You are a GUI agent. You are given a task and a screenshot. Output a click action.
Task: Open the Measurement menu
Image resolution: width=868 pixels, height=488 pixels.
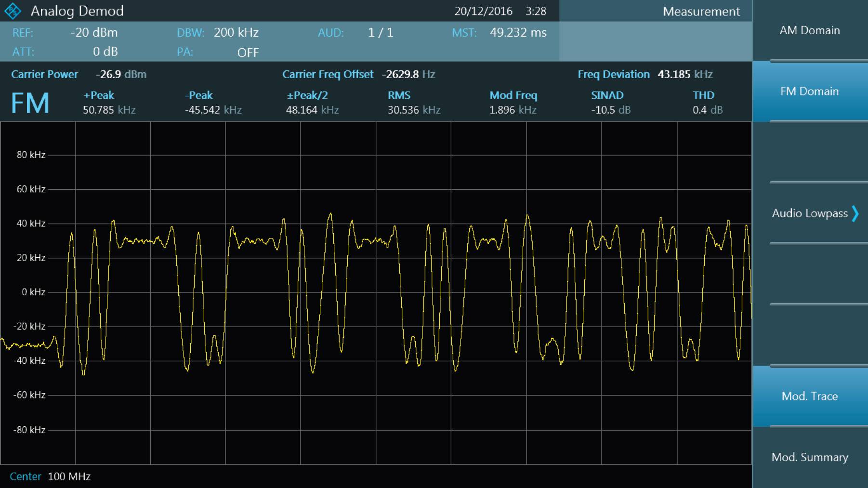(701, 11)
